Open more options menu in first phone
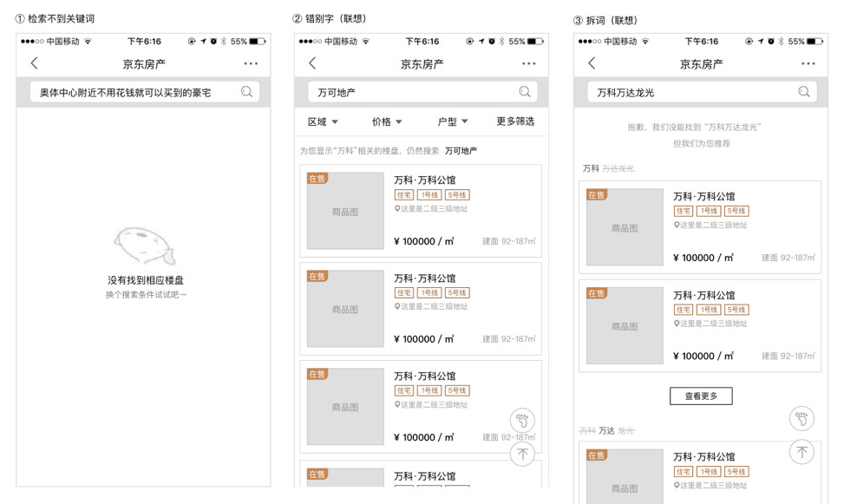Screen dimensions: 857x504 251,64
